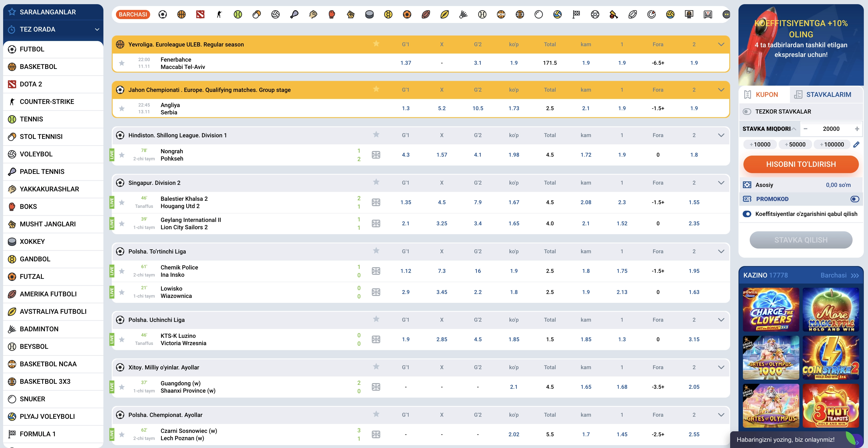868x448 pixels.
Task: Click the Hisobni To'ldirish button
Action: point(801,164)
